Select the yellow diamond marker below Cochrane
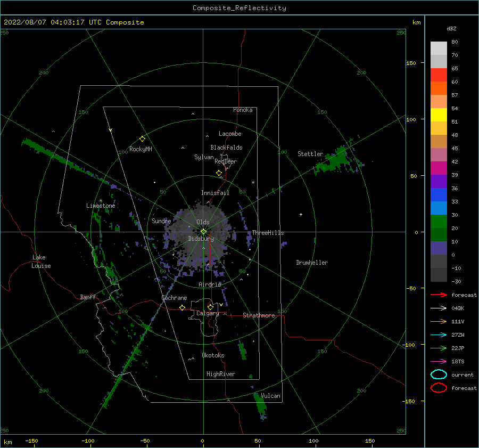Image resolution: width=479 pixels, height=448 pixels. click(183, 307)
